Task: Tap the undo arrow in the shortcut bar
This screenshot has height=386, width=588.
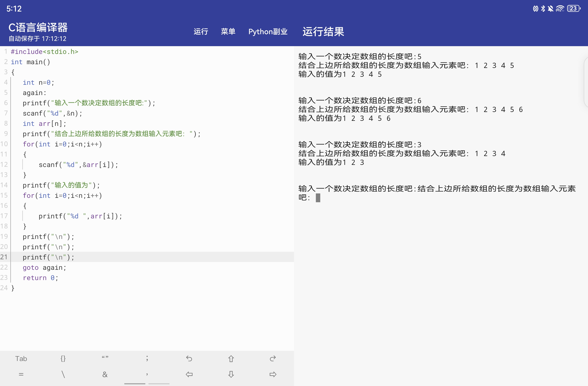Action: tap(189, 358)
